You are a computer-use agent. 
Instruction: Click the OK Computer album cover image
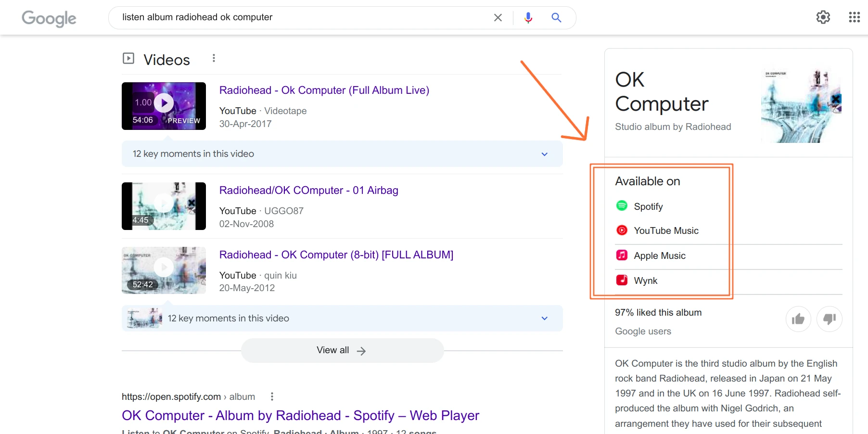point(801,106)
